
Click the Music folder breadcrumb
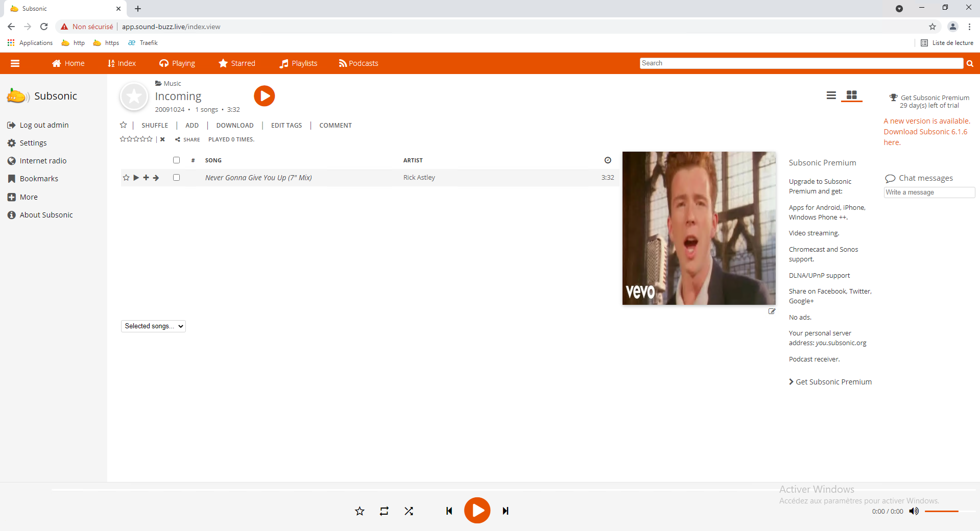pos(169,84)
